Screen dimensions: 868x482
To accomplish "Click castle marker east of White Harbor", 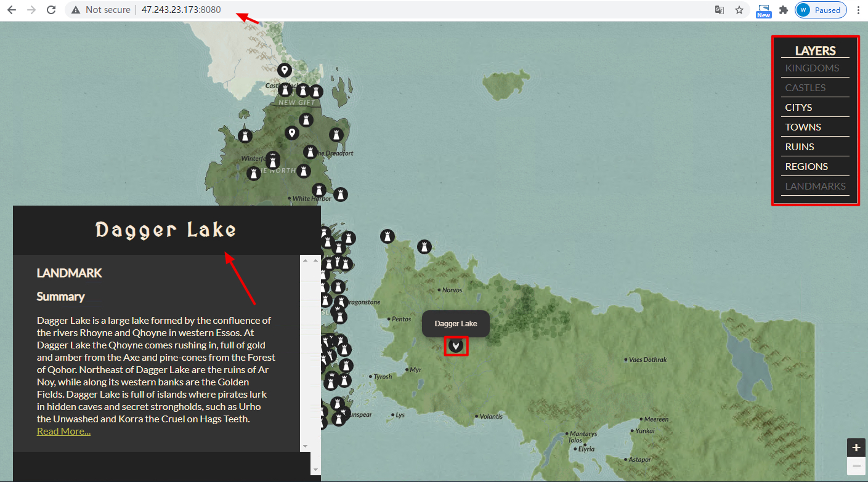I will [x=340, y=195].
